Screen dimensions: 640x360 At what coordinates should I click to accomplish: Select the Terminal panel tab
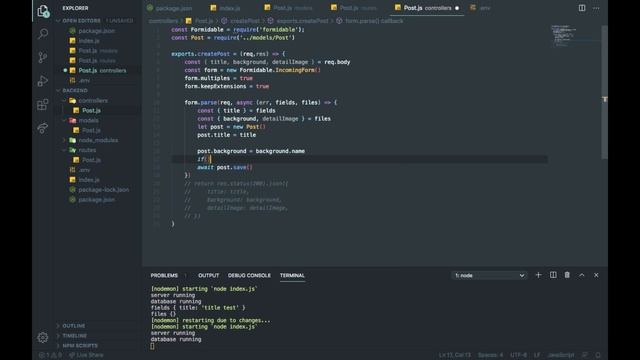tap(292, 276)
